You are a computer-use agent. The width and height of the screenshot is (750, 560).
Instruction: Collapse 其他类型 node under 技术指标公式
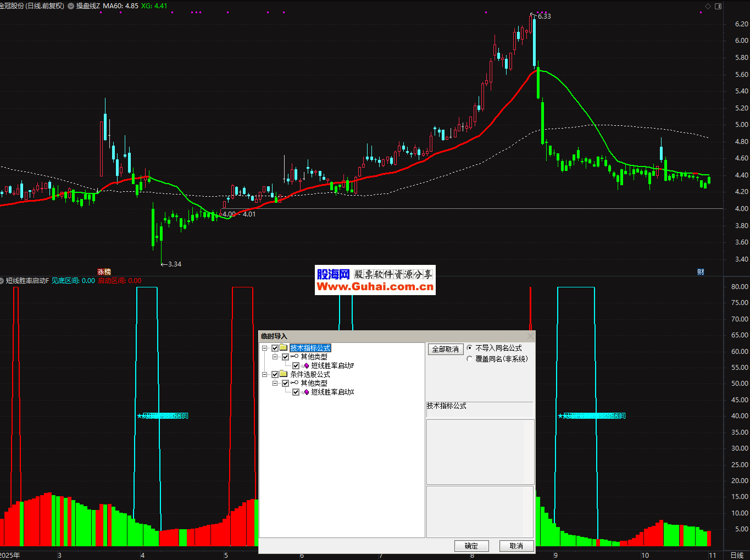click(x=275, y=357)
